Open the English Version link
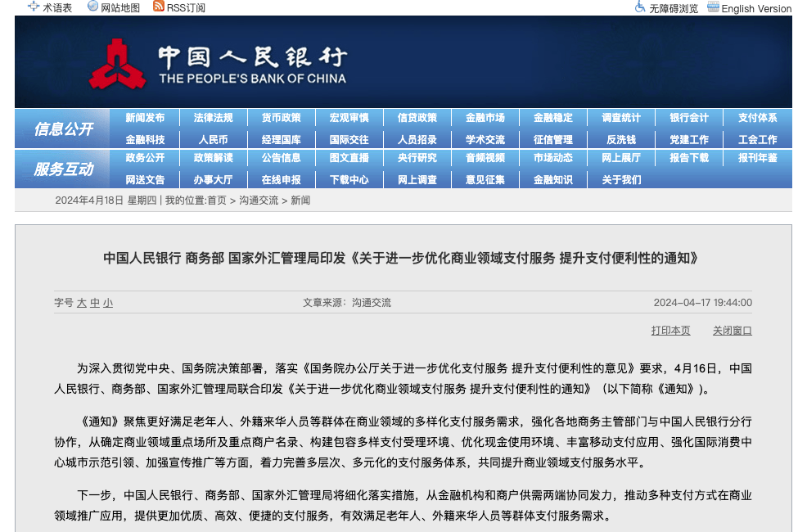 click(x=756, y=9)
